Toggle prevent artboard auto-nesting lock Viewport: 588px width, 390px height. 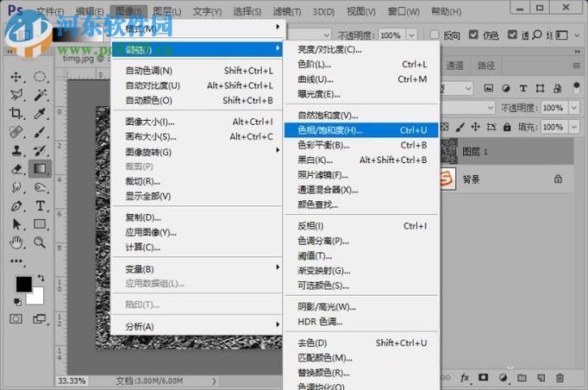(x=491, y=127)
